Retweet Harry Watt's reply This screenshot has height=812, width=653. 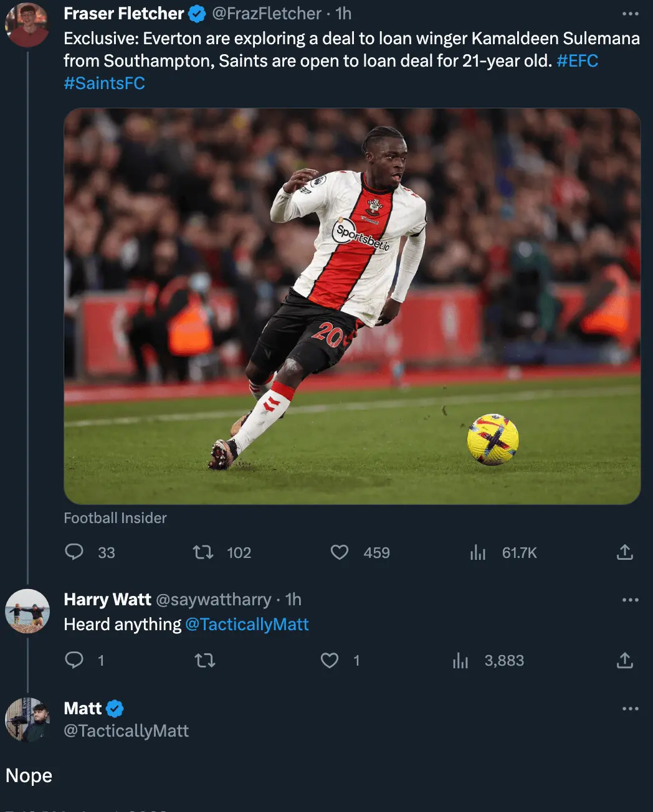pos(205,660)
